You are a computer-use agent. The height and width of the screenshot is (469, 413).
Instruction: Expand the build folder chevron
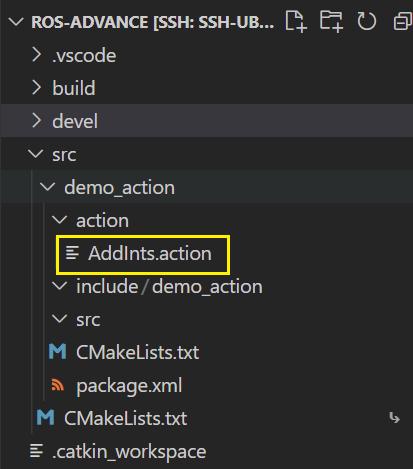coord(36,88)
